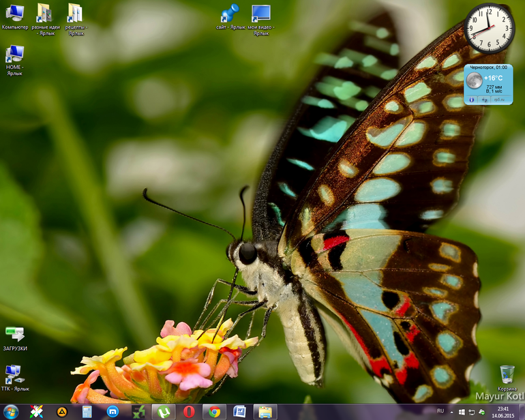Click the '727 мм' pressure reading
The height and width of the screenshot is (420, 525).
coord(494,87)
